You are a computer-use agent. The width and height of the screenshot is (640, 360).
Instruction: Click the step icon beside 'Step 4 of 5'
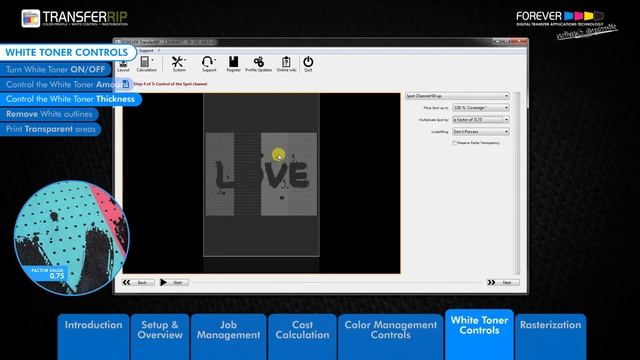(x=126, y=84)
